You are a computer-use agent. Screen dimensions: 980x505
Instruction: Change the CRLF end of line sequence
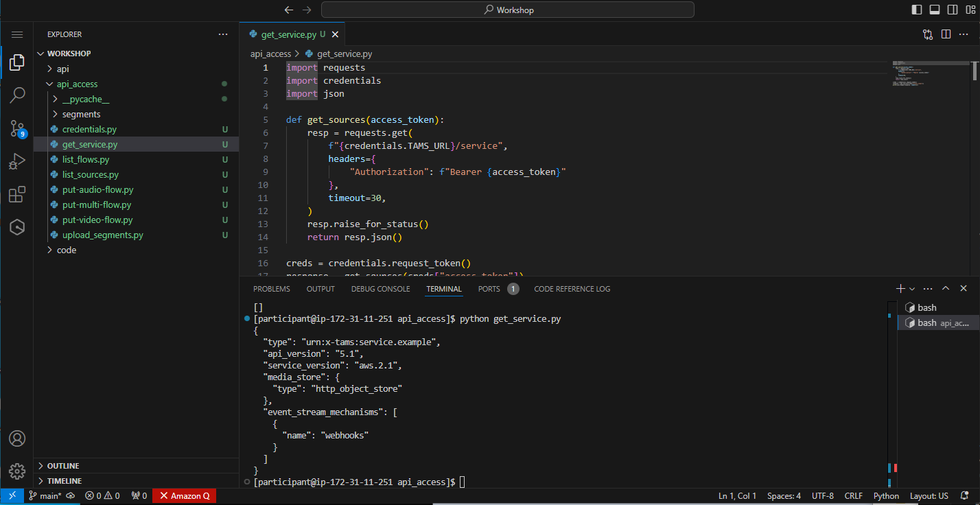point(854,496)
